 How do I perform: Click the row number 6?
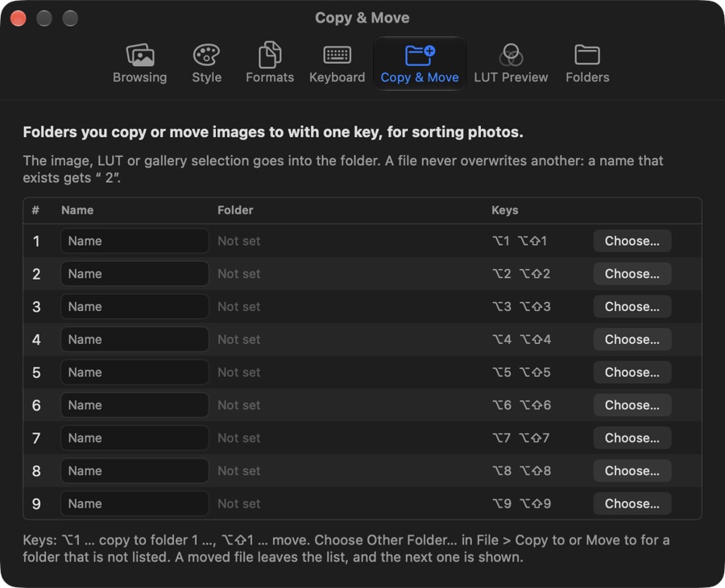pos(36,405)
